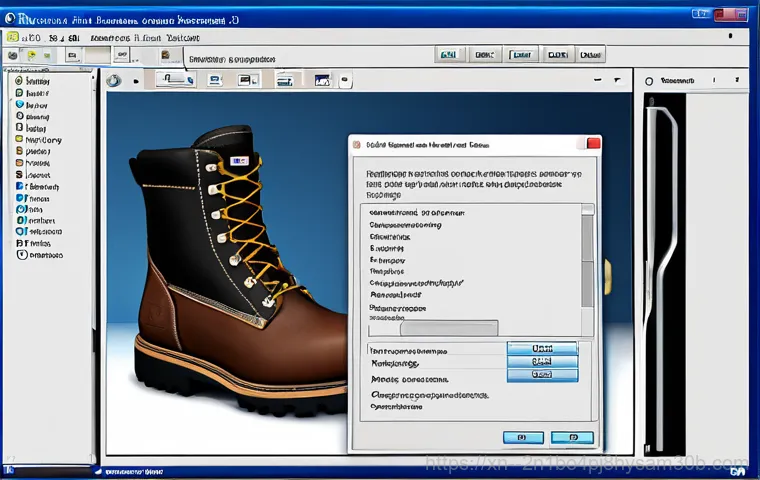
Task: Click the vertical scrollbar thumb in dialog list
Action: click(x=587, y=261)
